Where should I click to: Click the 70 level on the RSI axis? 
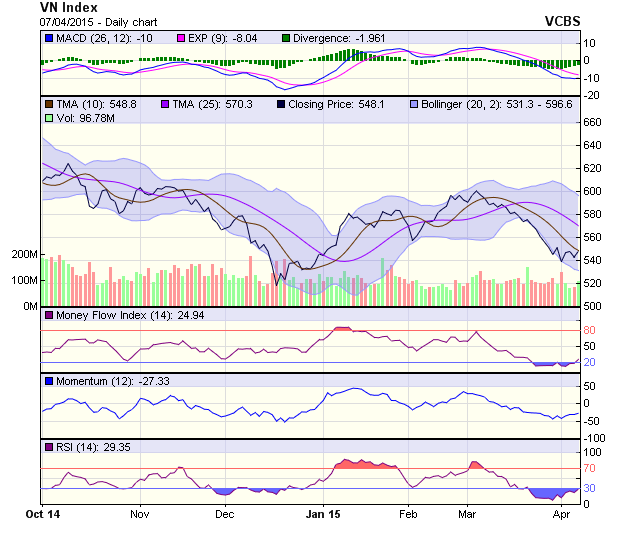tap(588, 467)
